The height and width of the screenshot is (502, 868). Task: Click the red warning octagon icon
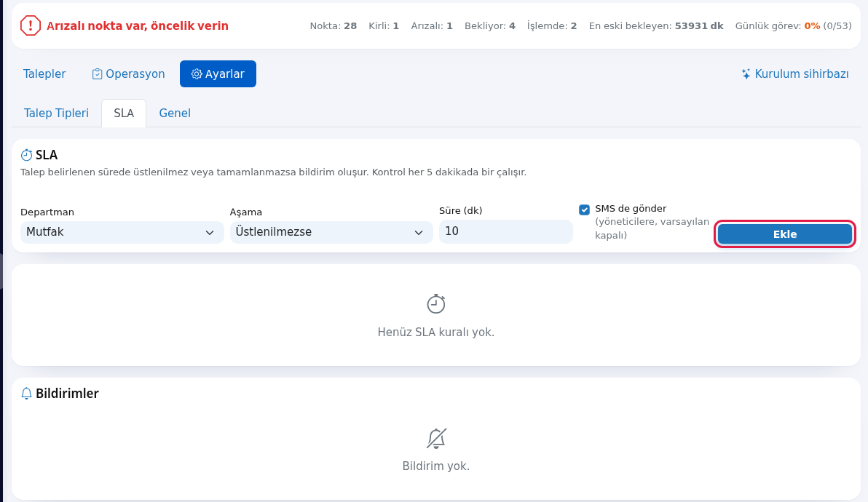(x=31, y=25)
